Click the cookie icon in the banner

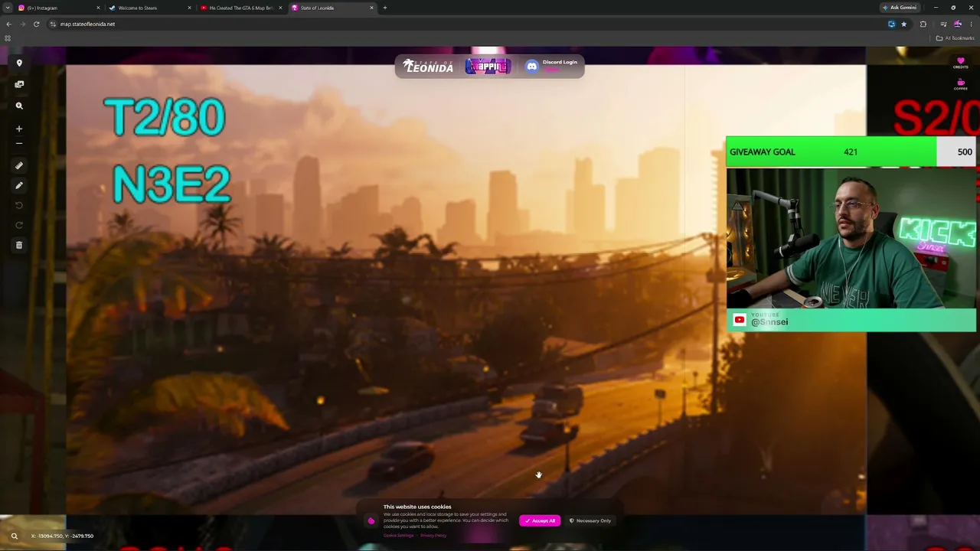click(371, 521)
